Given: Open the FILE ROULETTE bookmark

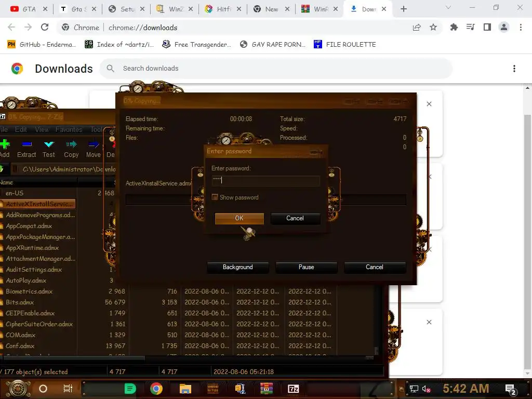Looking at the screenshot, I should [345, 45].
